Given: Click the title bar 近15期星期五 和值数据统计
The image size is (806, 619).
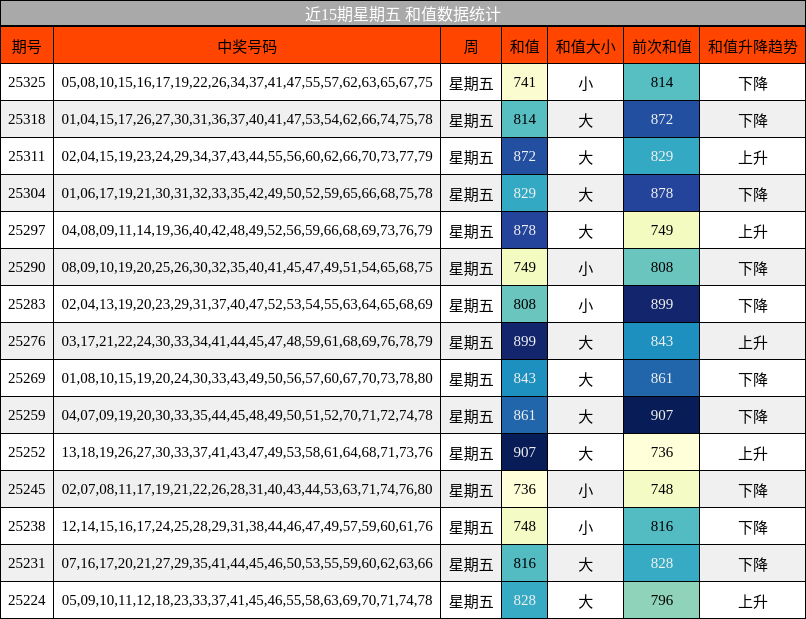Looking at the screenshot, I should tap(403, 13).
